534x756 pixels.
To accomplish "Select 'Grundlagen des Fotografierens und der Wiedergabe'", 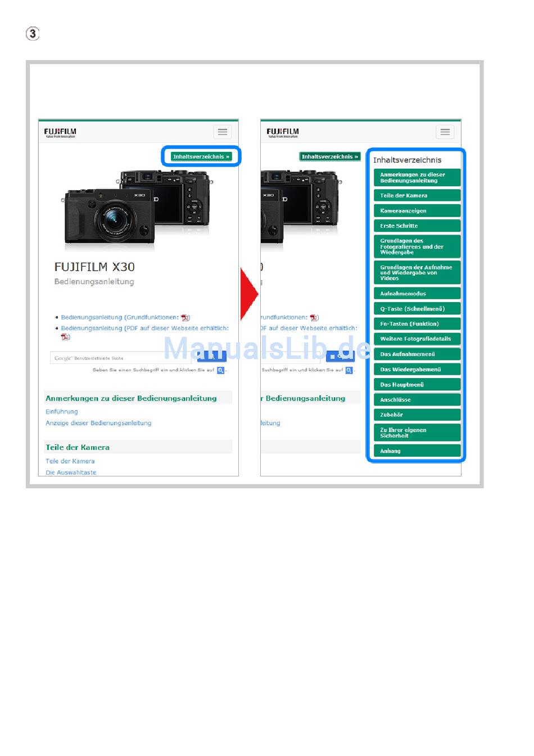I will pos(417,246).
